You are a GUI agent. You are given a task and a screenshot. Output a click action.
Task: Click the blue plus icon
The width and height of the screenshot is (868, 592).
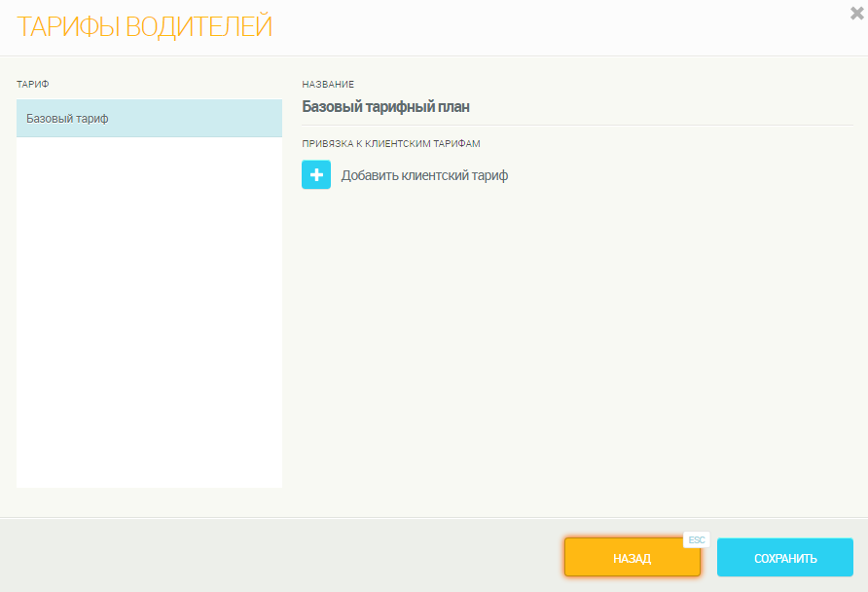click(316, 175)
